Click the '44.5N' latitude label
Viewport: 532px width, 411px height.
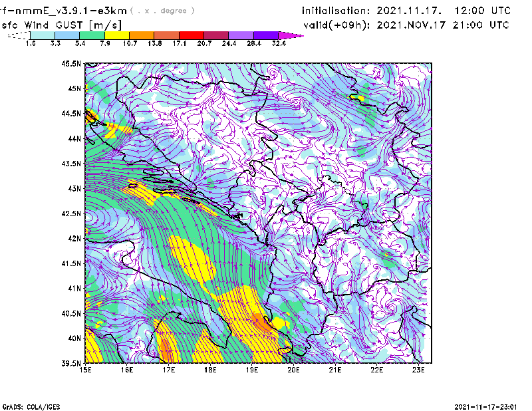coord(71,113)
